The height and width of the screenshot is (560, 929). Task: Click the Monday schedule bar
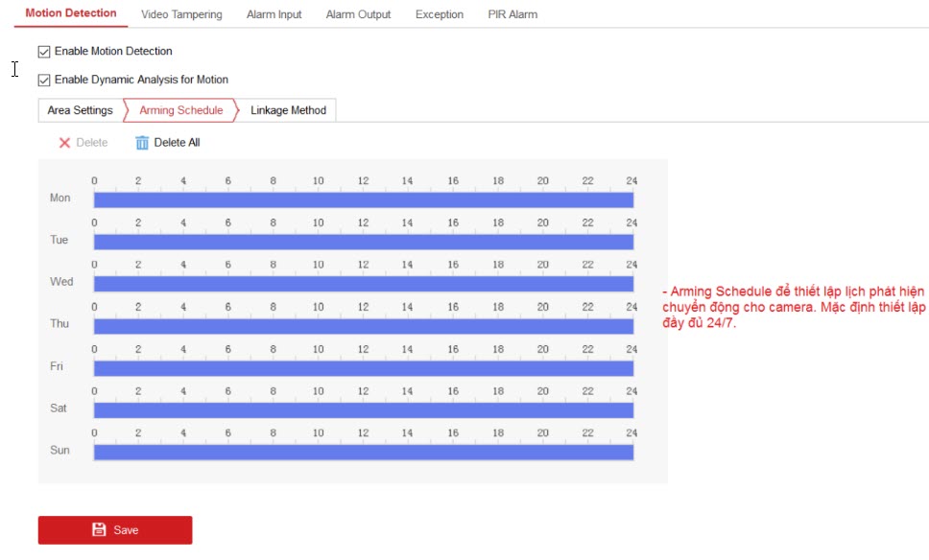point(363,199)
